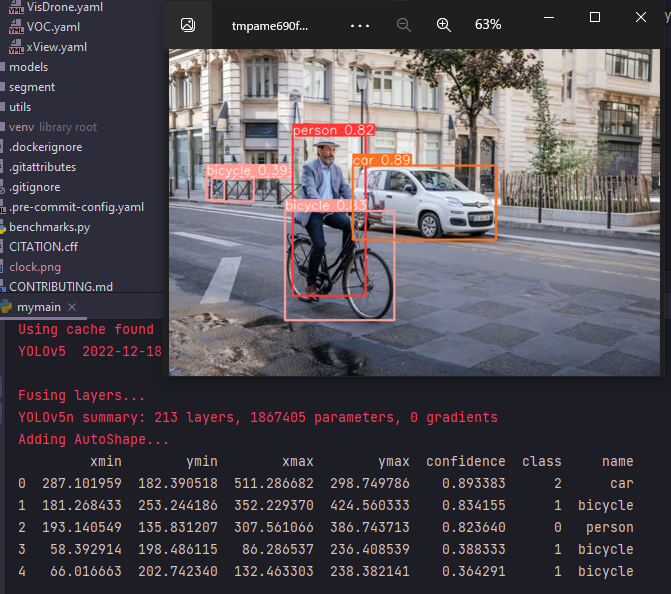This screenshot has width=671, height=594.
Task: Click confidence value 0.388333
Action: click(x=474, y=549)
